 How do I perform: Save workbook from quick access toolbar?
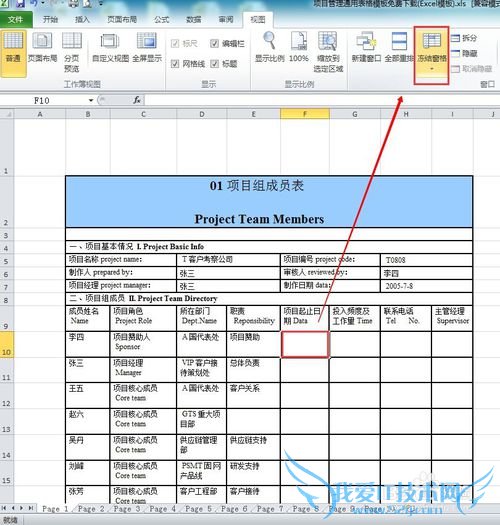coord(20,4)
